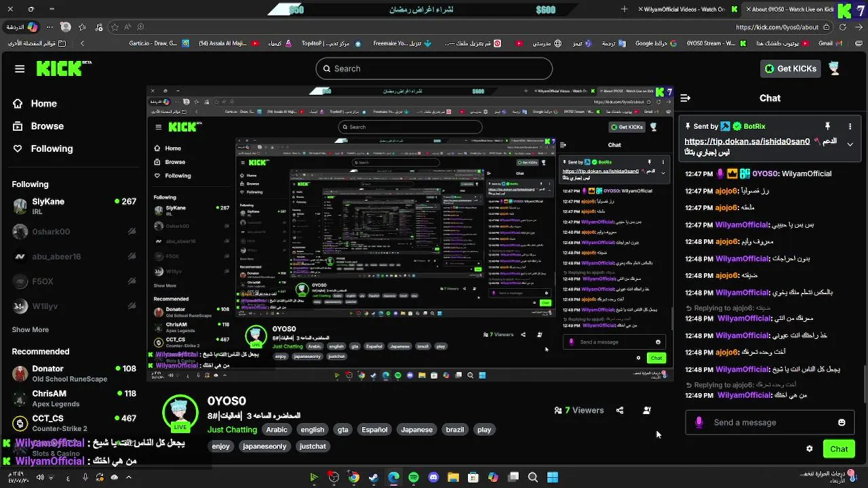Open File Explorer from the taskbar
The image size is (868, 488).
pos(453,478)
